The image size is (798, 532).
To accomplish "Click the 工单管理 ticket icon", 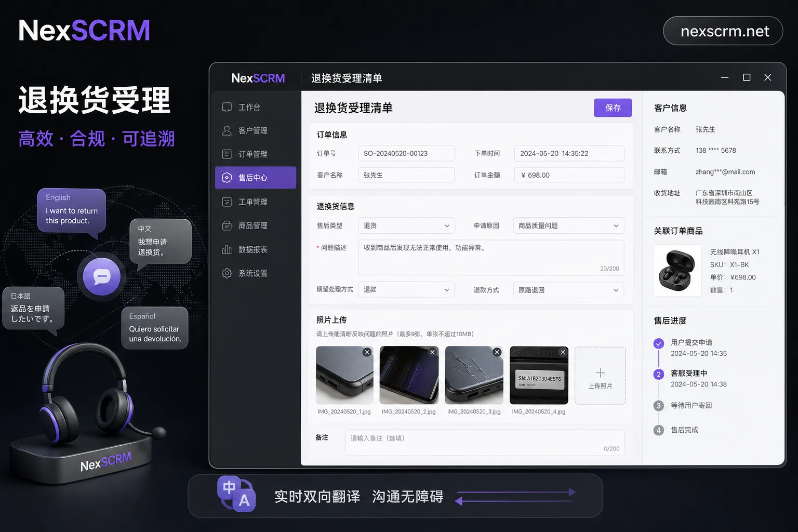I will 227,202.
